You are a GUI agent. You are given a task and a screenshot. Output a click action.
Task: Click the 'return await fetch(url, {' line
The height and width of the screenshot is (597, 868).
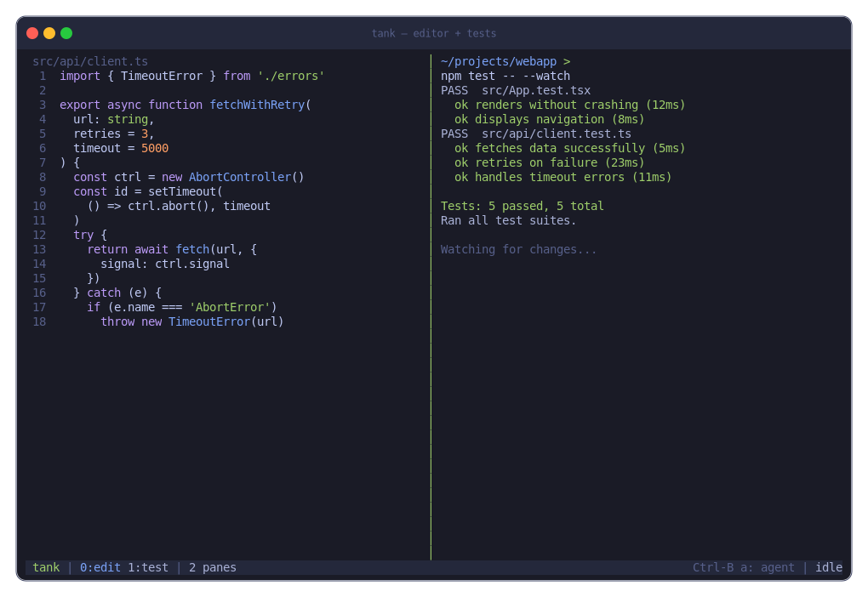(172, 249)
